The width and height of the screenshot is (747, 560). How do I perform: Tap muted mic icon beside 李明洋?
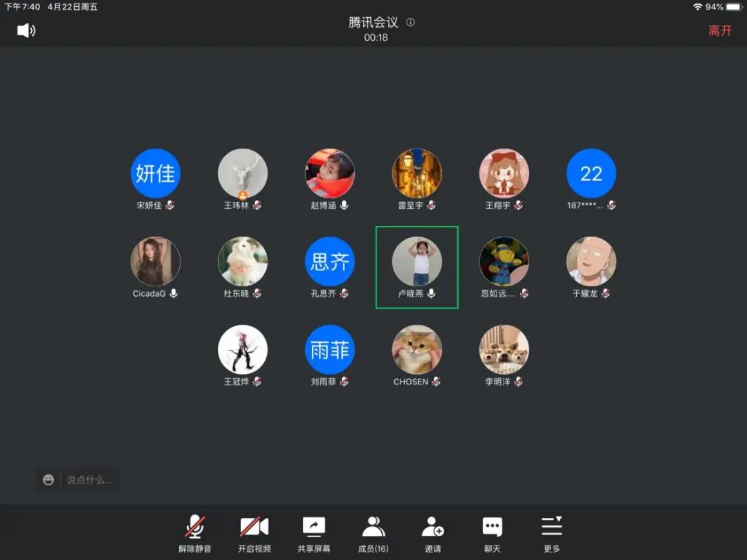pyautogui.click(x=518, y=382)
